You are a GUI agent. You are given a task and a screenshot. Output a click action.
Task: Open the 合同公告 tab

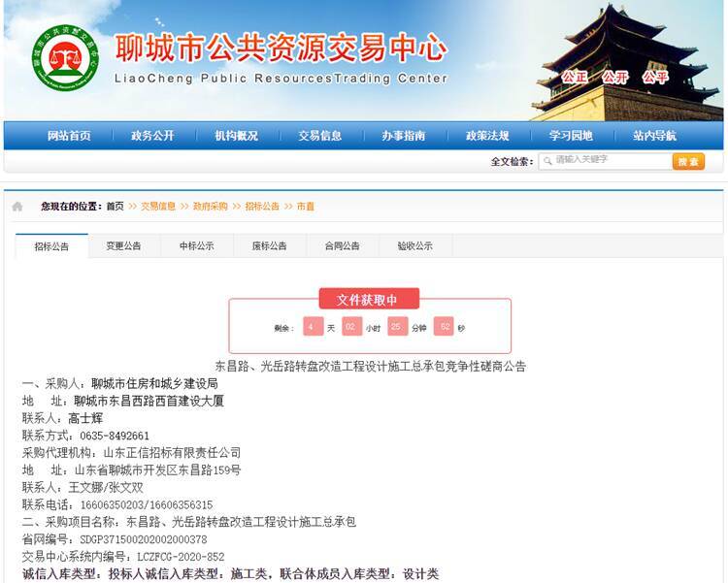342,246
